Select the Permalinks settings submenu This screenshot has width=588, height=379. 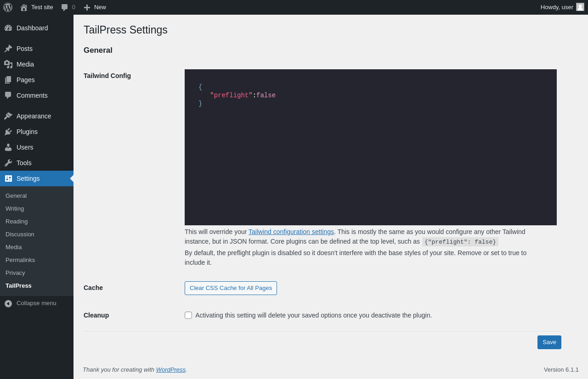pyautogui.click(x=20, y=260)
